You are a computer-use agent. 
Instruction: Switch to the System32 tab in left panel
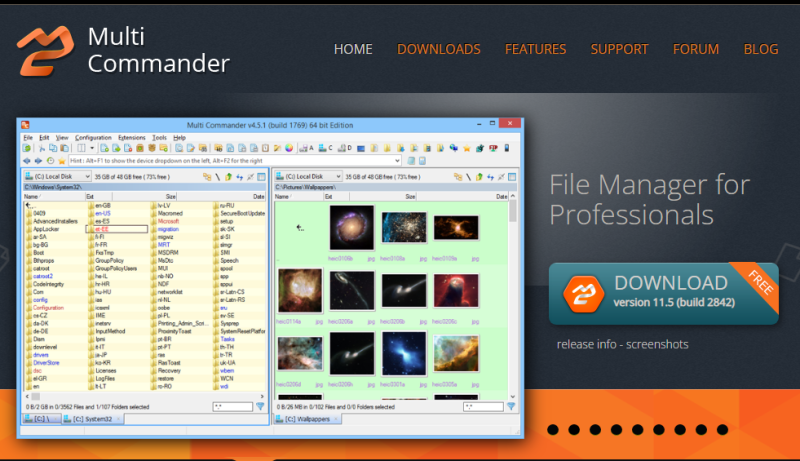(x=91, y=419)
